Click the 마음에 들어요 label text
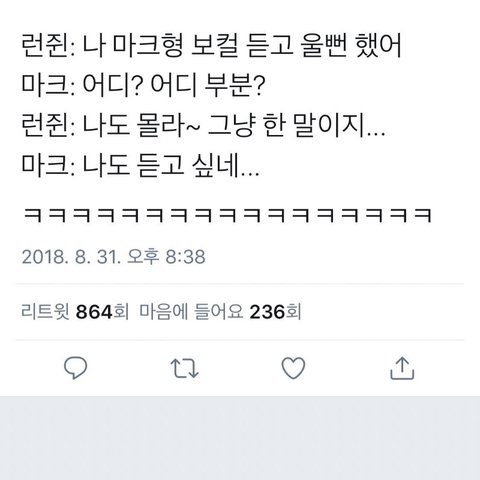This screenshot has width=480, height=480. click(191, 312)
